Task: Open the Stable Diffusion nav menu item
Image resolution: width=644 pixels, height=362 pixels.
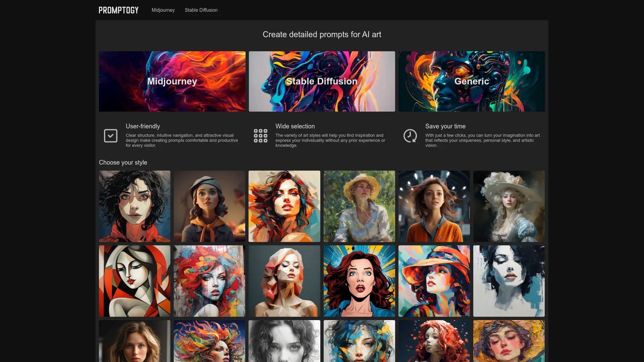Action: coord(201,10)
